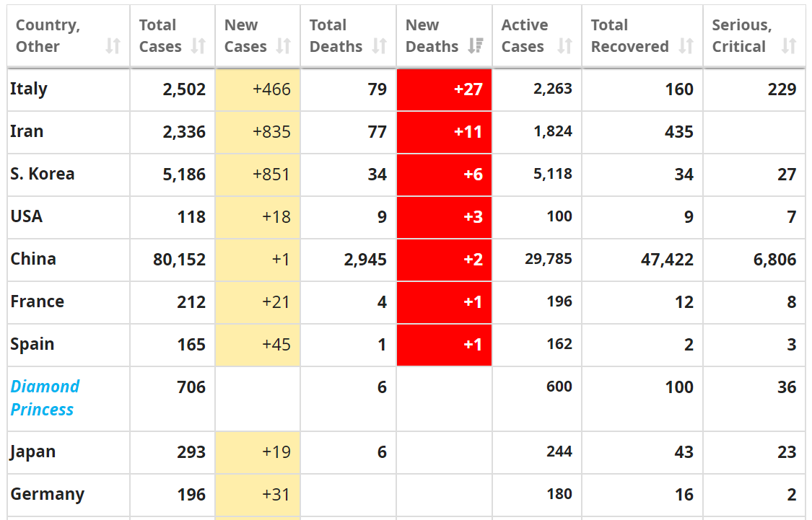Click Italy's serious critical 229
The image size is (812, 520).
782,89
